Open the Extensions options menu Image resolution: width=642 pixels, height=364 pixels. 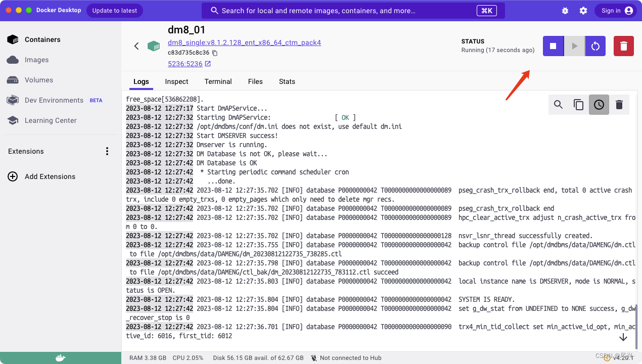[x=107, y=151]
